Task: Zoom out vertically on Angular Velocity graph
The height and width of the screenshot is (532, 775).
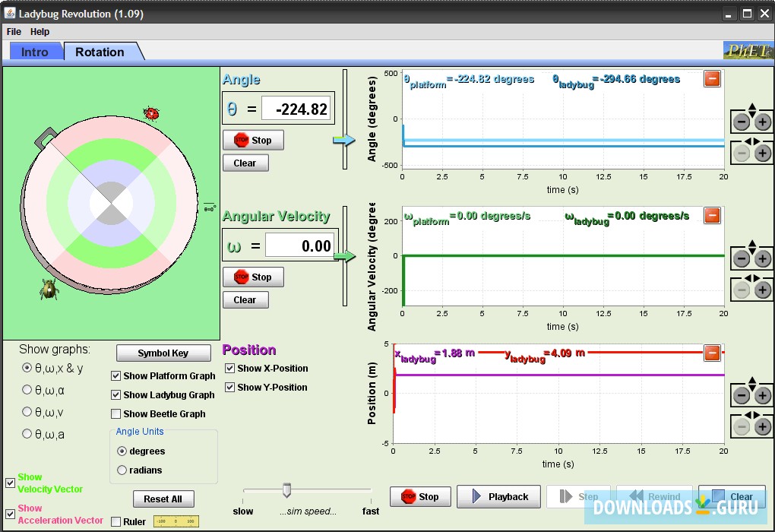Action: click(742, 258)
